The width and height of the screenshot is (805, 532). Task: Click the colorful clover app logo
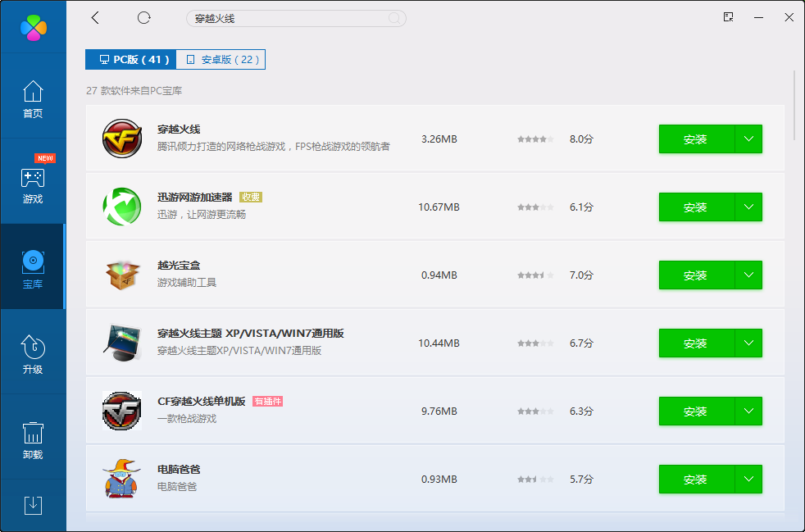[34, 28]
